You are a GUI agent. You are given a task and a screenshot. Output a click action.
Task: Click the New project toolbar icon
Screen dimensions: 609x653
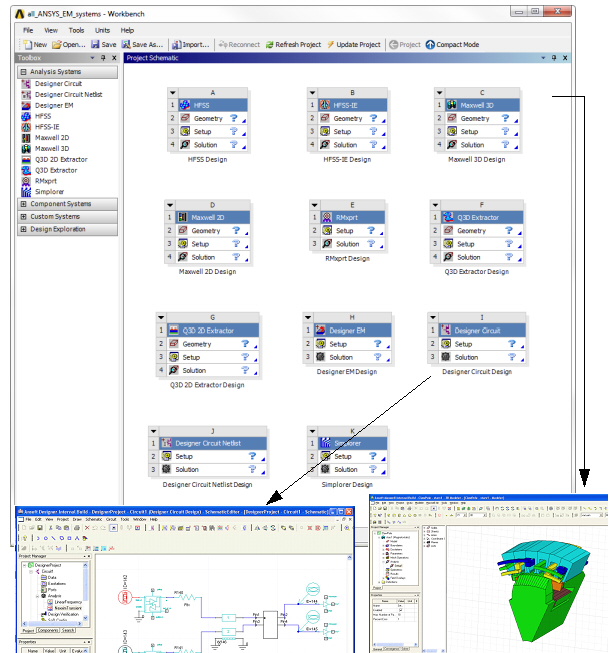pyautogui.click(x=27, y=45)
